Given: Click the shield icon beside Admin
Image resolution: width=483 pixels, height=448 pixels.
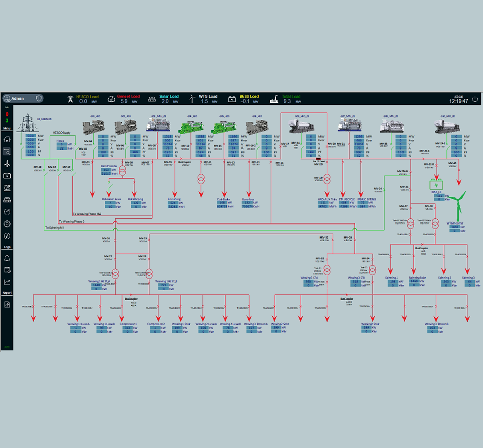Looking at the screenshot, I should tap(39, 99).
